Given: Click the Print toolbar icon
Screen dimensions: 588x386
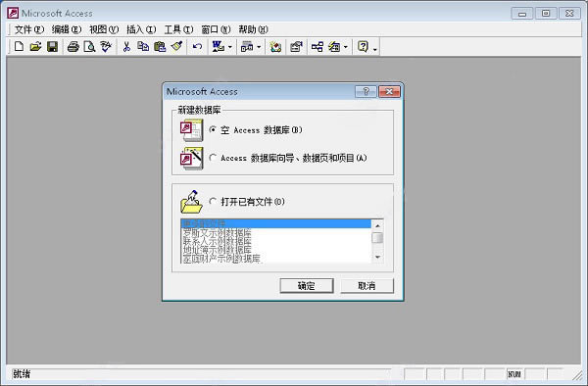Looking at the screenshot, I should click(73, 46).
